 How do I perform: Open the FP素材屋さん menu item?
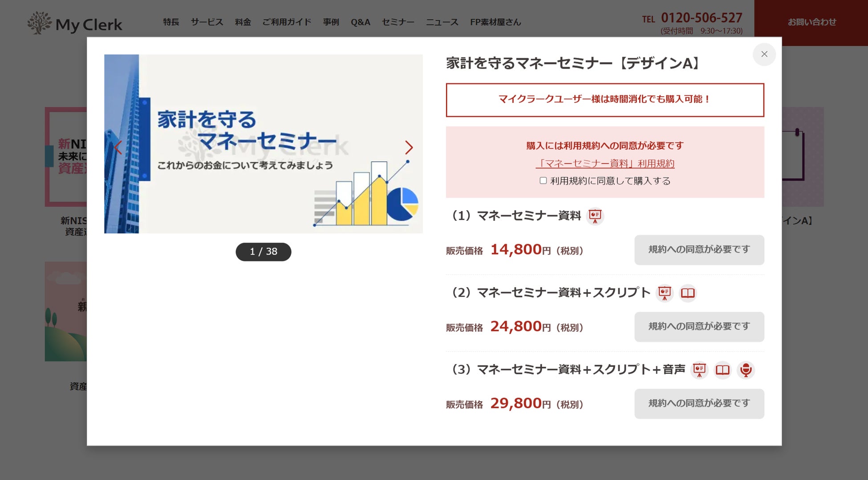pos(495,22)
